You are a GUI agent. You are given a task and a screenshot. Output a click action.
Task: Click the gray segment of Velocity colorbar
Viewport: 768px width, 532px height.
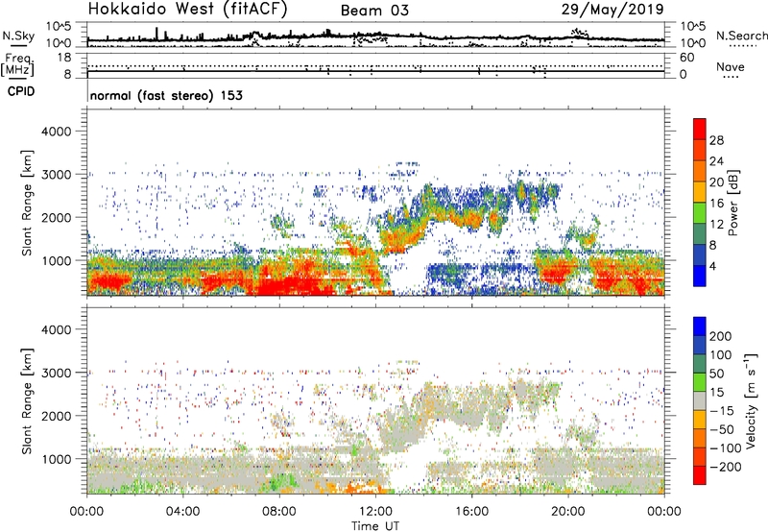click(x=700, y=400)
